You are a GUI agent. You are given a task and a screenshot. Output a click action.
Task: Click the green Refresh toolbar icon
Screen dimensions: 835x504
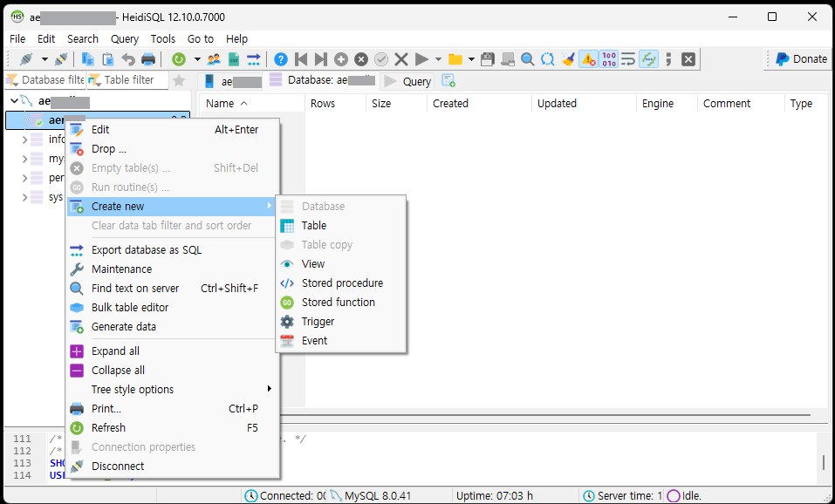(178, 59)
